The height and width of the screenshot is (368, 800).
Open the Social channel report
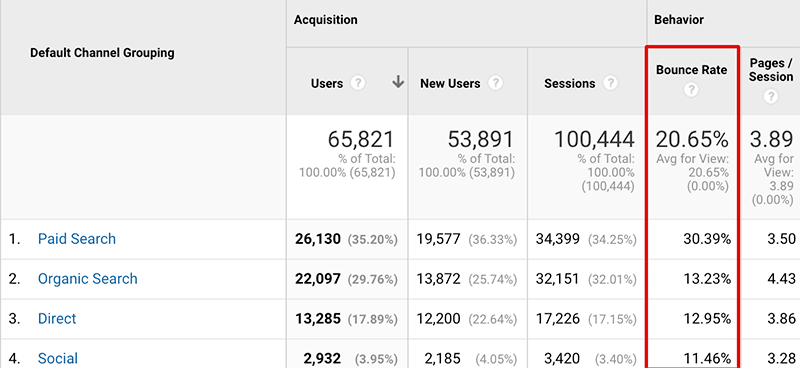click(x=58, y=358)
